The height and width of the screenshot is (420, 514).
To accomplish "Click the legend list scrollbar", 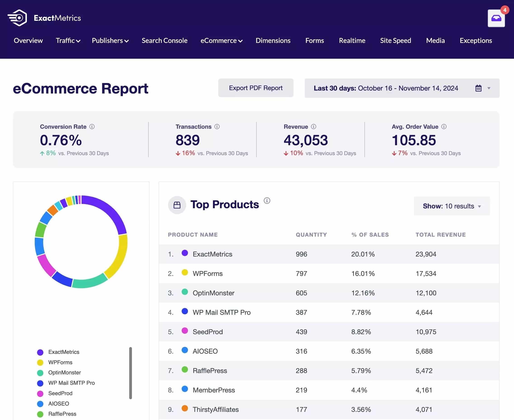I will (x=131, y=373).
